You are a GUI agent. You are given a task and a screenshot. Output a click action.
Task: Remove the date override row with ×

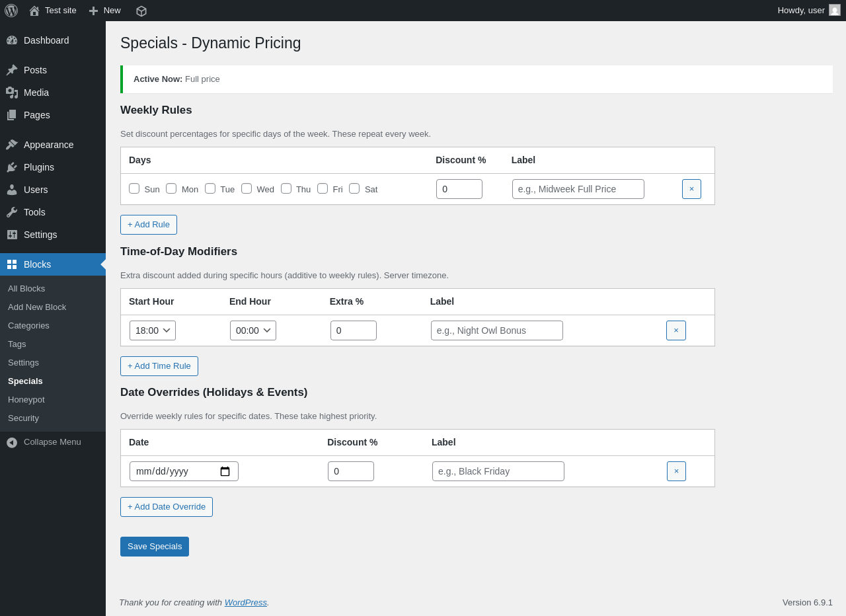tap(676, 471)
